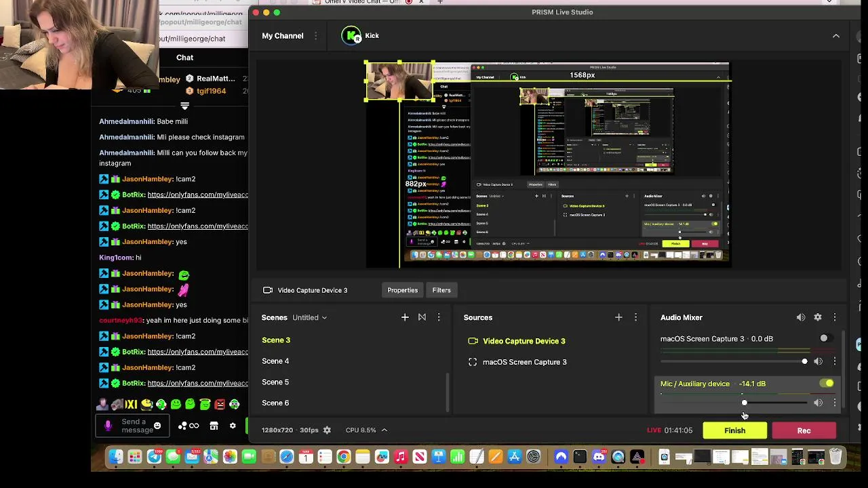Click the screen capture icon of macOS Screen Capture 3
The width and height of the screenshot is (868, 488).
(x=473, y=362)
